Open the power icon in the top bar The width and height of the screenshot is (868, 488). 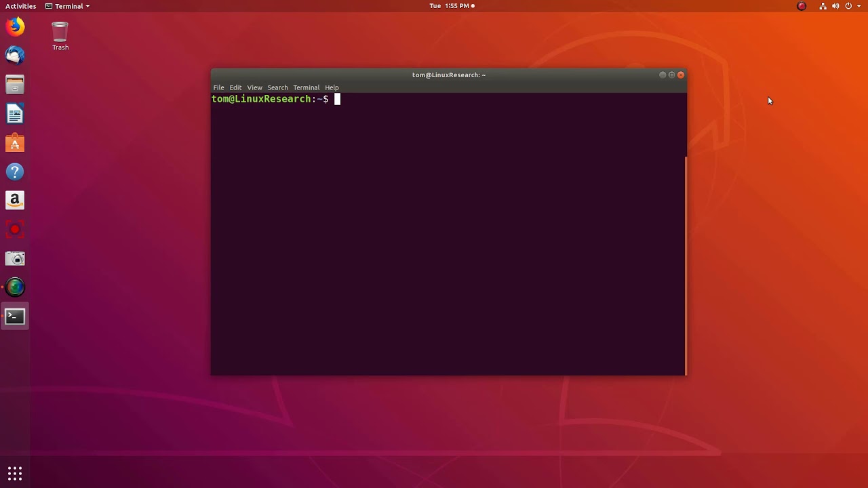point(848,6)
